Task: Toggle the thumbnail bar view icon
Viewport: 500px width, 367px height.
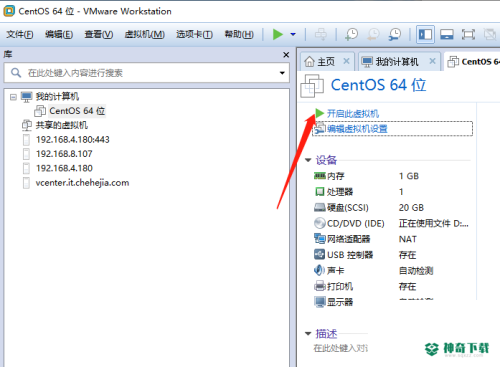Action: (x=447, y=34)
